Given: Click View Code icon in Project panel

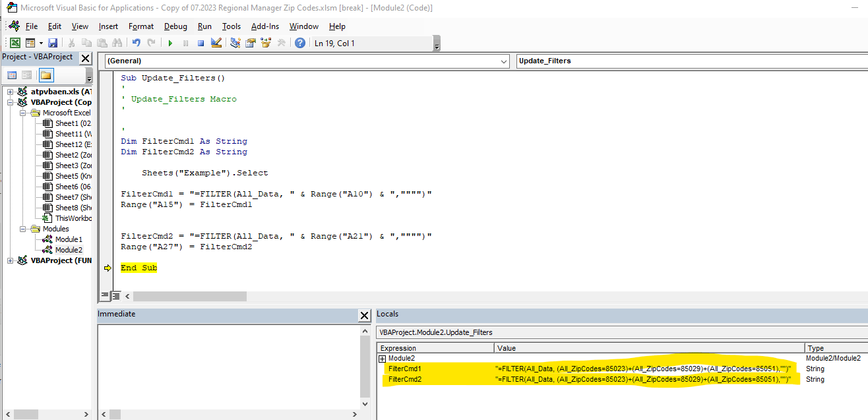Looking at the screenshot, I should tap(12, 75).
